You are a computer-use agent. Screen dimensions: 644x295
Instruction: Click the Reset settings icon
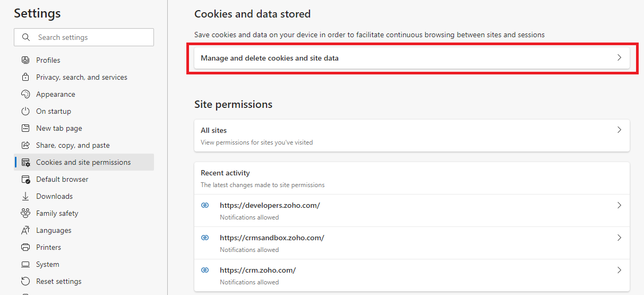pos(25,281)
